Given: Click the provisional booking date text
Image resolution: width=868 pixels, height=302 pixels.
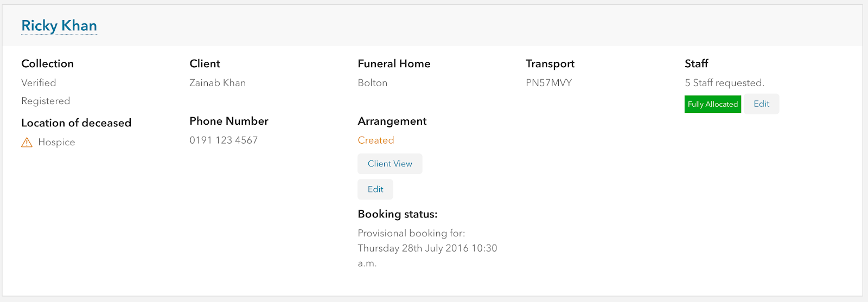Looking at the screenshot, I should tap(427, 248).
